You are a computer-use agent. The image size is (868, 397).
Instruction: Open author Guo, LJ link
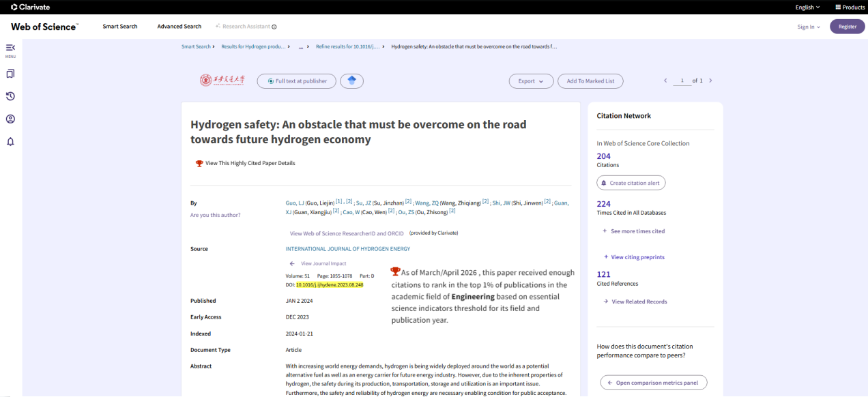[294, 203]
